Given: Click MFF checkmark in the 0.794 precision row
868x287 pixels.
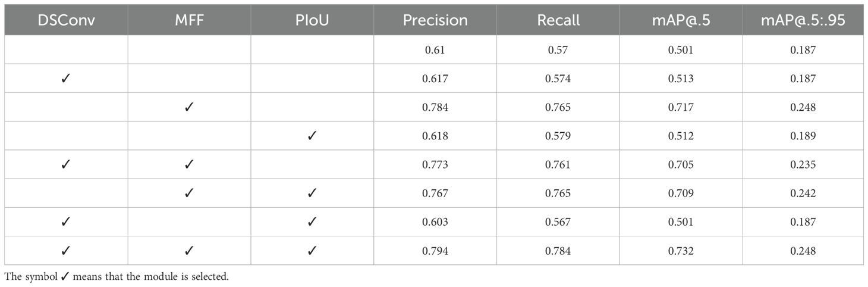Looking at the screenshot, I should (189, 251).
